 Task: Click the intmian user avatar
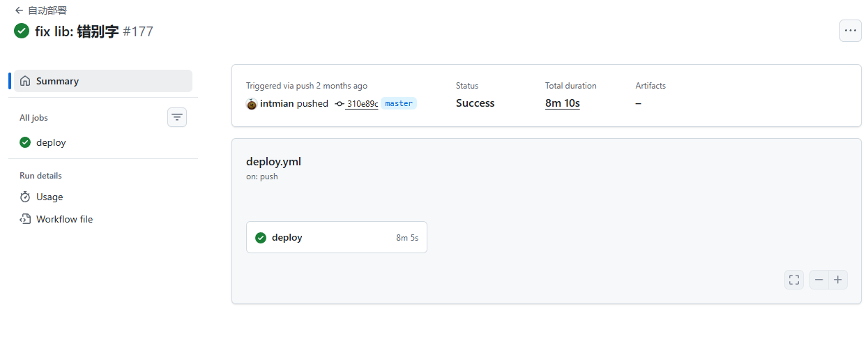(x=252, y=104)
